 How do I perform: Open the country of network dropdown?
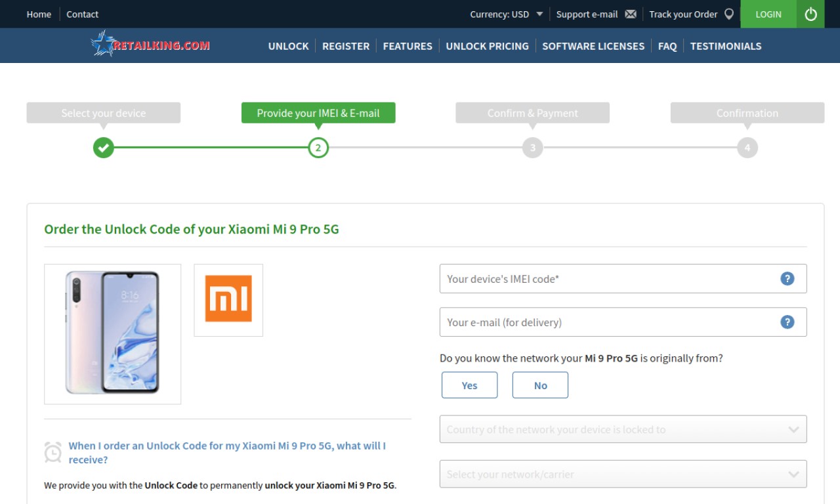[x=623, y=429]
